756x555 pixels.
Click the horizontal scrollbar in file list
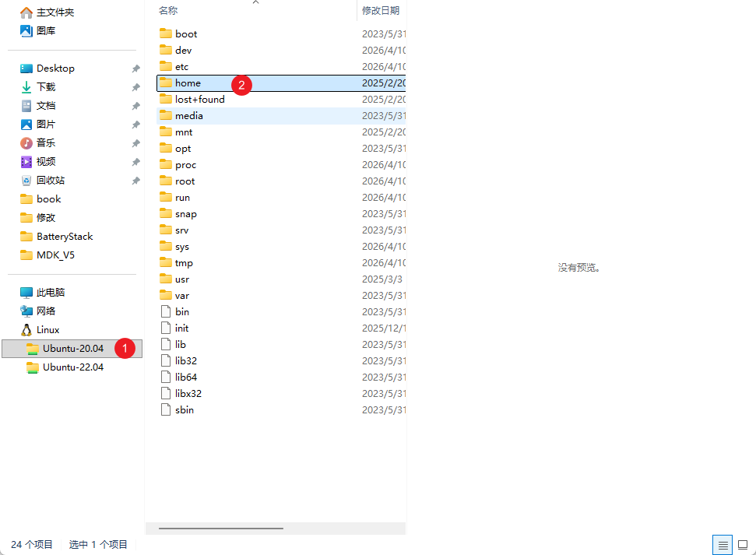click(221, 529)
